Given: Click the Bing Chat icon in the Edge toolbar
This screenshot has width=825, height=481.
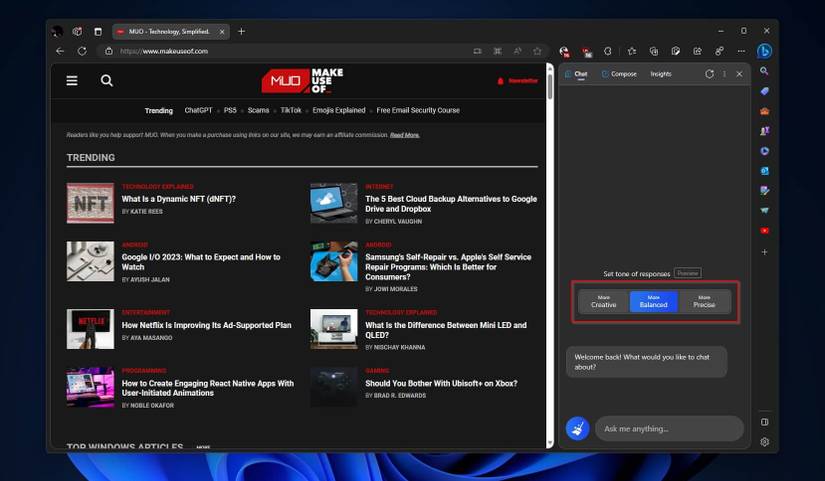Looking at the screenshot, I should (764, 51).
